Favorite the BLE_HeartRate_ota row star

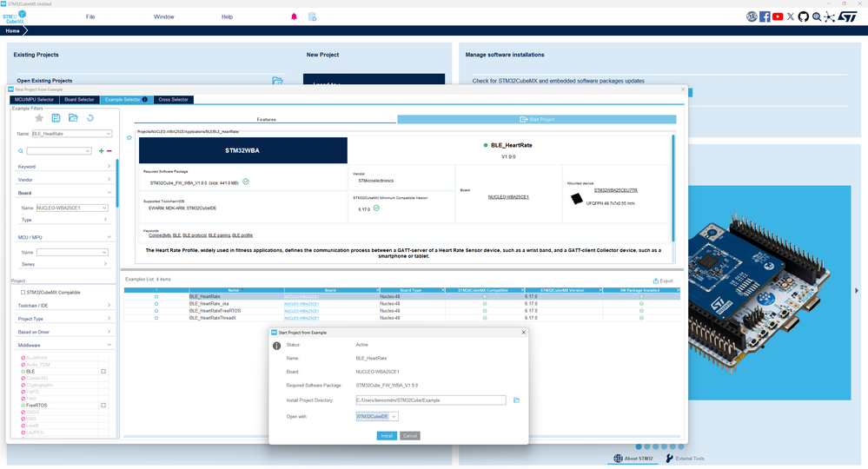(x=156, y=304)
